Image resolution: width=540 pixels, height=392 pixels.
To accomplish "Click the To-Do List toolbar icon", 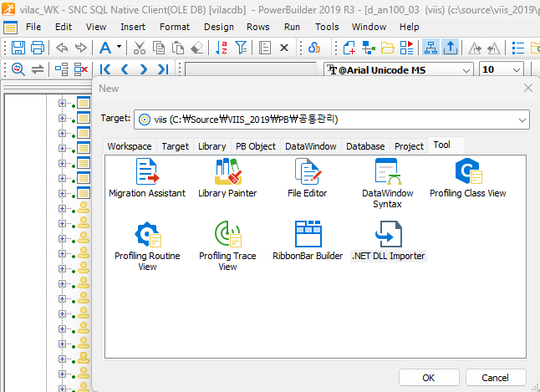I will click(x=518, y=48).
